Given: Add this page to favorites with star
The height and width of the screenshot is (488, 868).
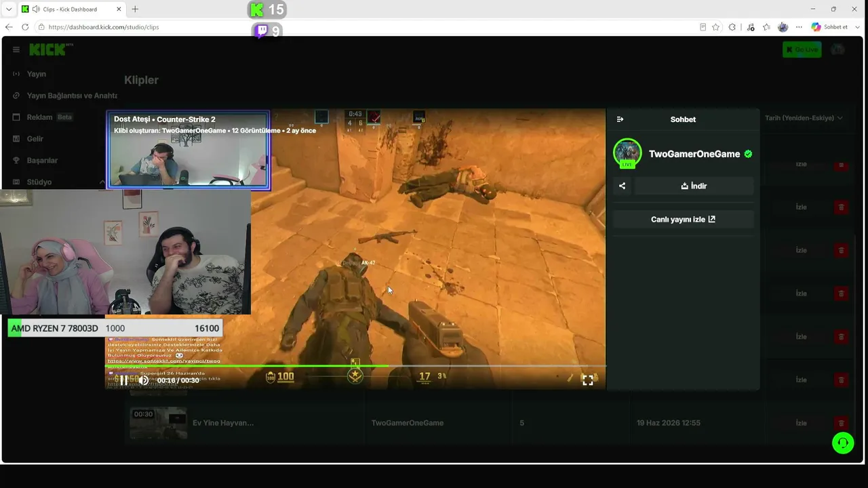Looking at the screenshot, I should (716, 27).
